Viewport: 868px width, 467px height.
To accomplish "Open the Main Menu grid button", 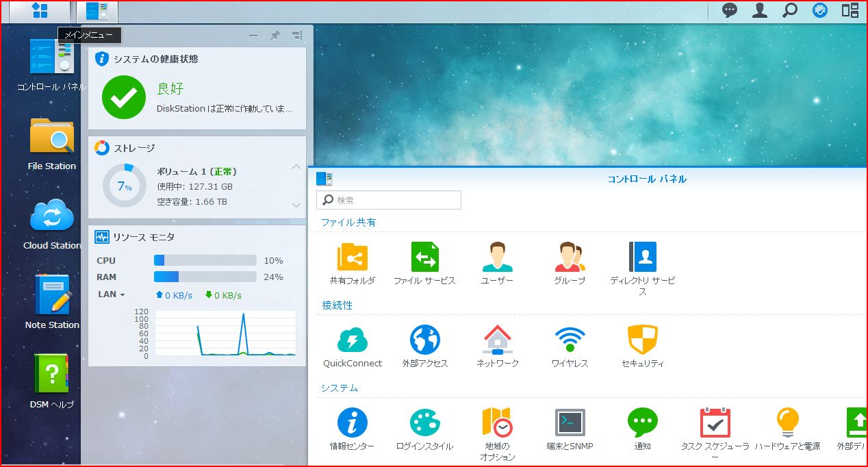I will (40, 11).
